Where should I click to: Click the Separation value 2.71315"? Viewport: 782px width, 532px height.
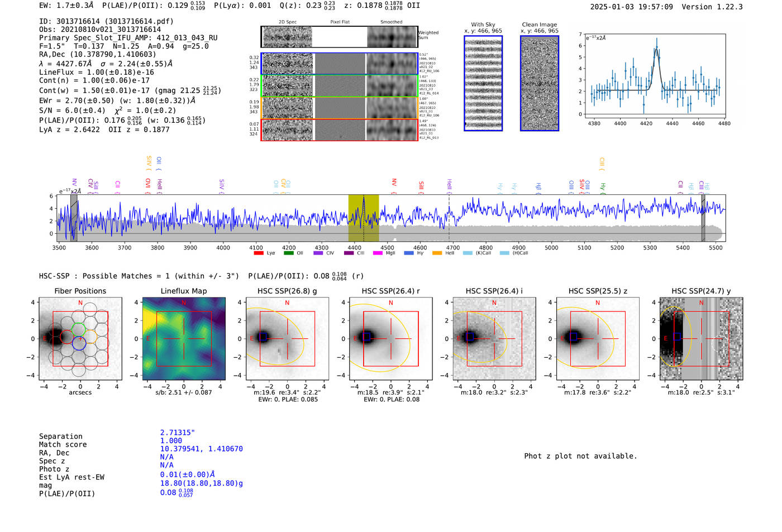pyautogui.click(x=178, y=433)
